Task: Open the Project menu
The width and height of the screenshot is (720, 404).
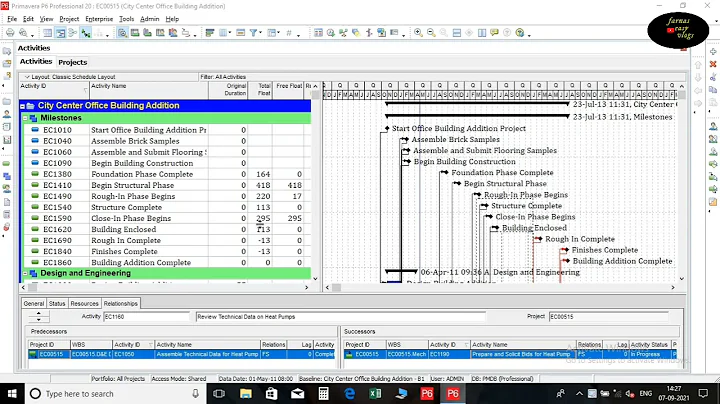Action: pos(69,19)
